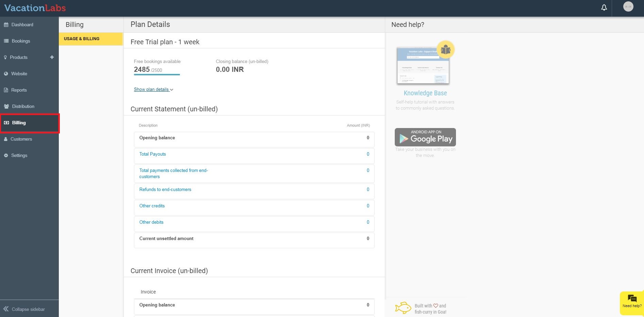Click the Google Play Android app badge

point(425,137)
